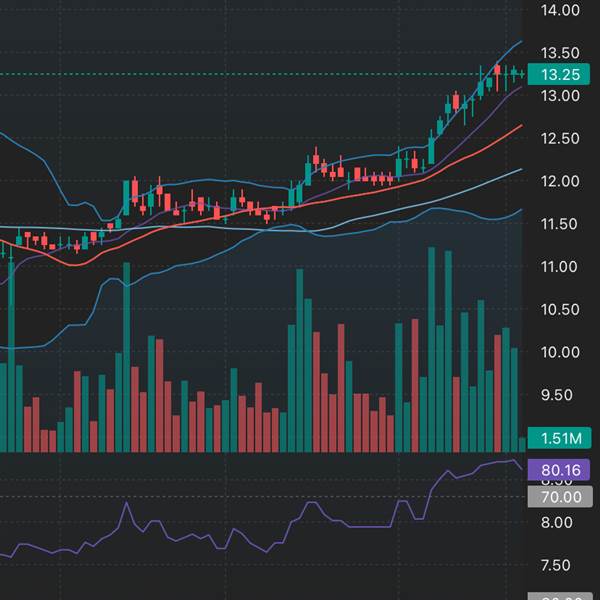The width and height of the screenshot is (600, 600).
Task: Click the 7.50 price axis label
Action: tap(557, 565)
